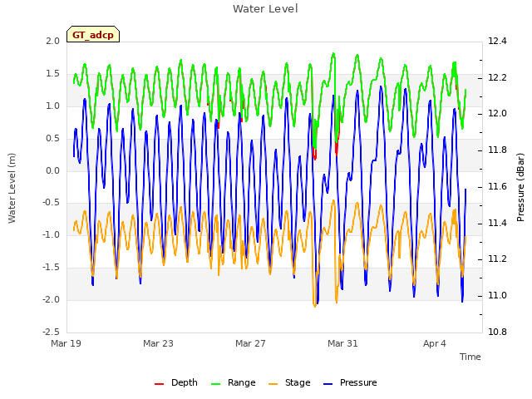Click the GT_adcp label box

pos(93,34)
